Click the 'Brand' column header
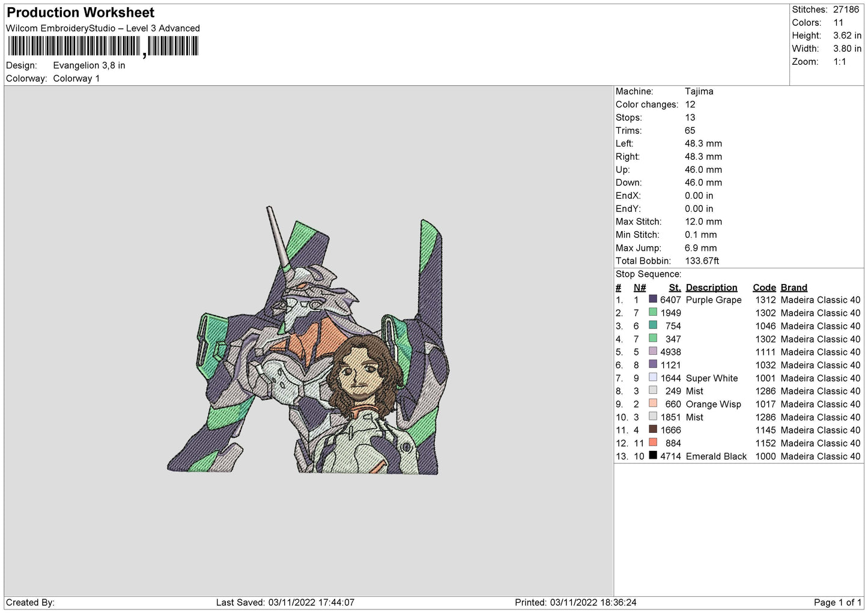Viewport: 868px width, 613px height. (x=794, y=288)
